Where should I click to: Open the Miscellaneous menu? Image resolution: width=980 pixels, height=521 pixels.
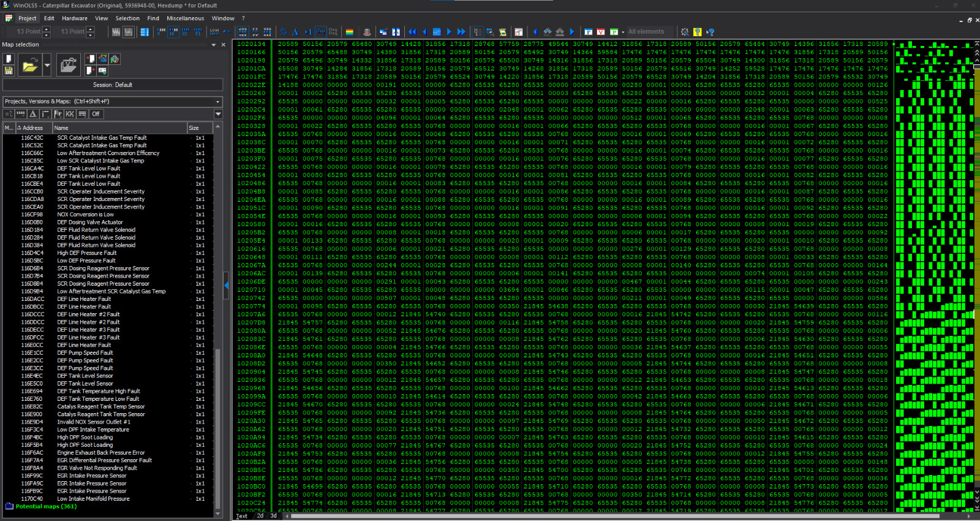click(186, 18)
